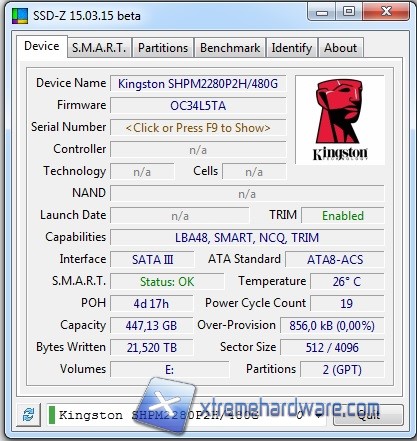Image resolution: width=417 pixels, height=441 pixels.
Task: Minimize the SSD-Z window
Action: point(322,12)
